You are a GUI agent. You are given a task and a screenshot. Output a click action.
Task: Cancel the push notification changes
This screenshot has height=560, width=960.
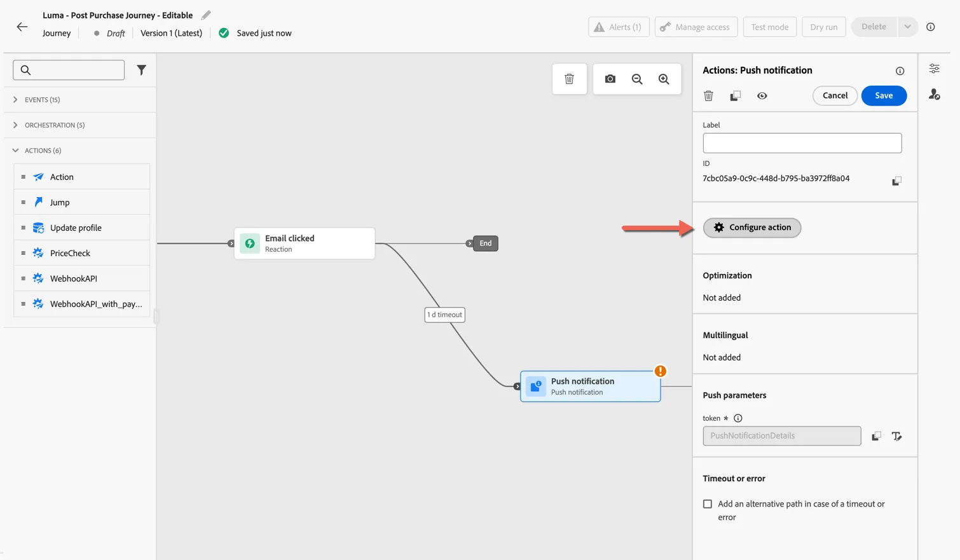coord(835,95)
